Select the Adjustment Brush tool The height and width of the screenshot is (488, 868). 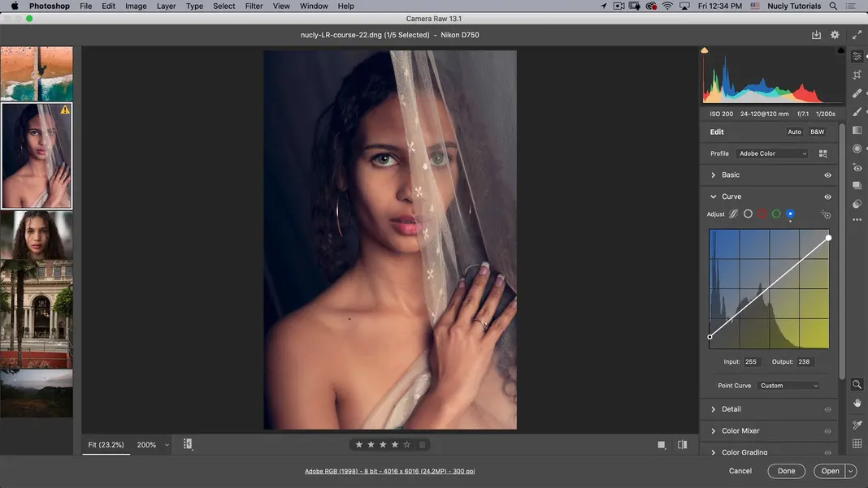pos(857,112)
